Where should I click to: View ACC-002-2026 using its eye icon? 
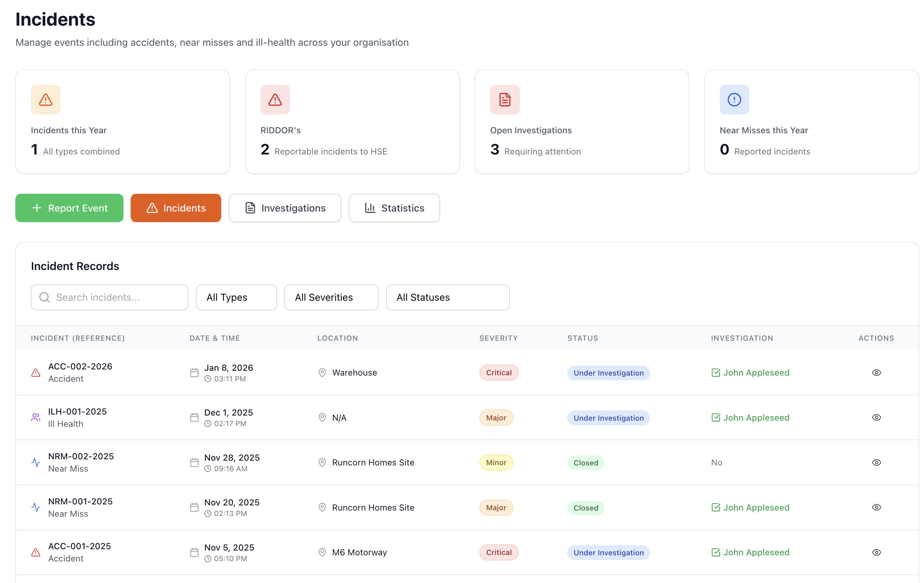[876, 372]
